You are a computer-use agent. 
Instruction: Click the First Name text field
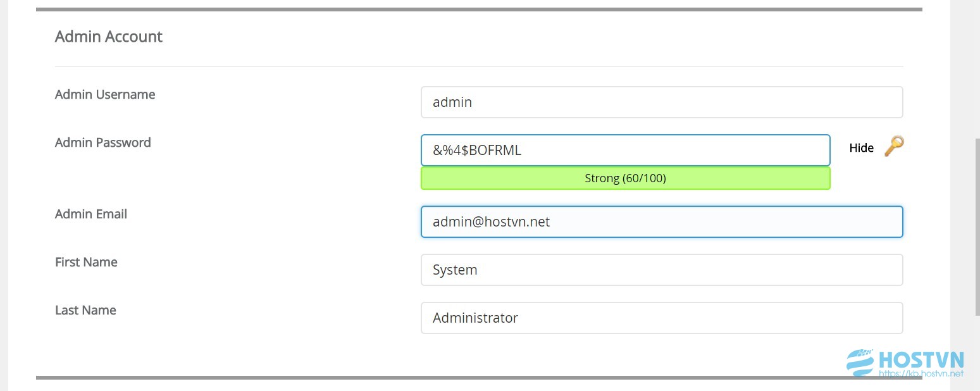(662, 270)
